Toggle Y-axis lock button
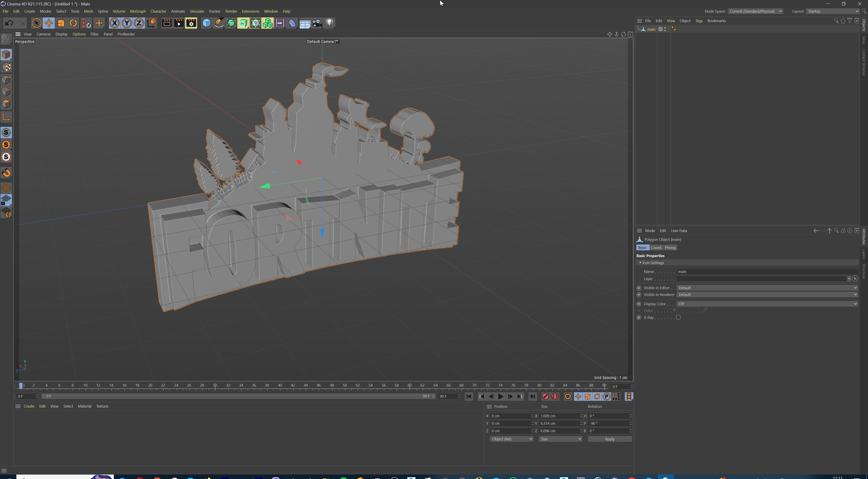This screenshot has width=868, height=479. [127, 23]
